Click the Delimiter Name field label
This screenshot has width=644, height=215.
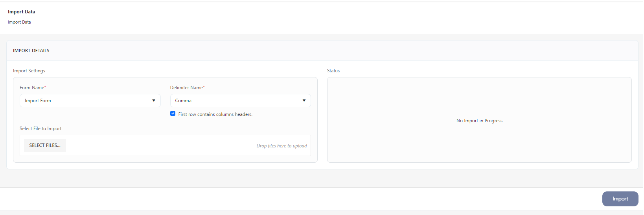(187, 88)
